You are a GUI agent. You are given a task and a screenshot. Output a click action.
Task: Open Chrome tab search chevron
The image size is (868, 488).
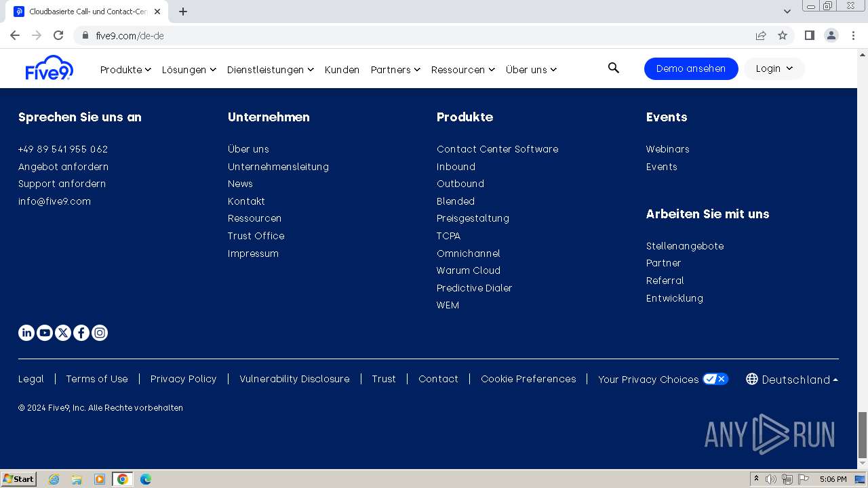click(787, 12)
